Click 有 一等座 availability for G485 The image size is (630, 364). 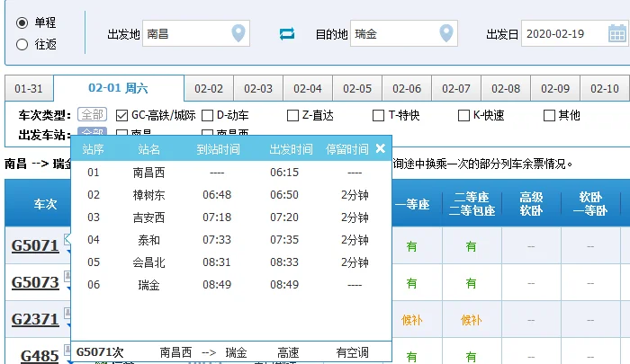tap(411, 357)
